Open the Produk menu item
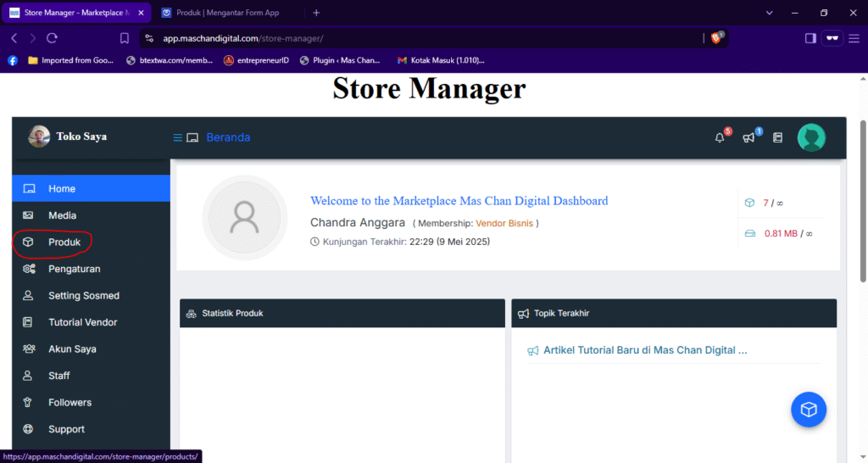The height and width of the screenshot is (463, 868). click(x=91, y=242)
